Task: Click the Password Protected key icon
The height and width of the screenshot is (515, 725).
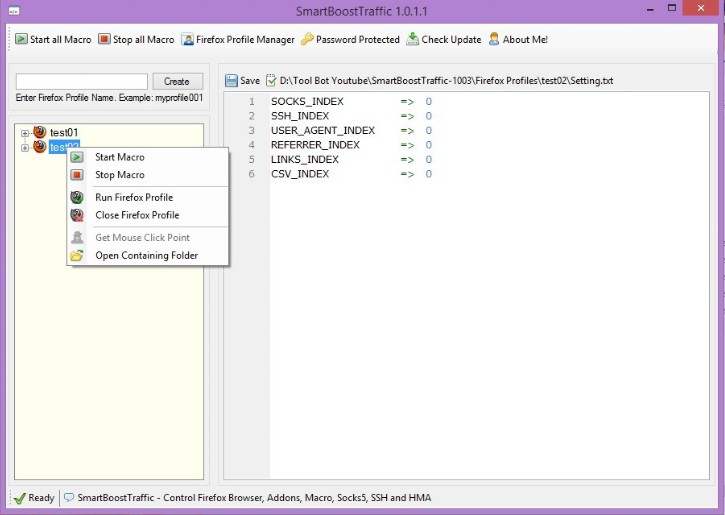Action: (308, 40)
